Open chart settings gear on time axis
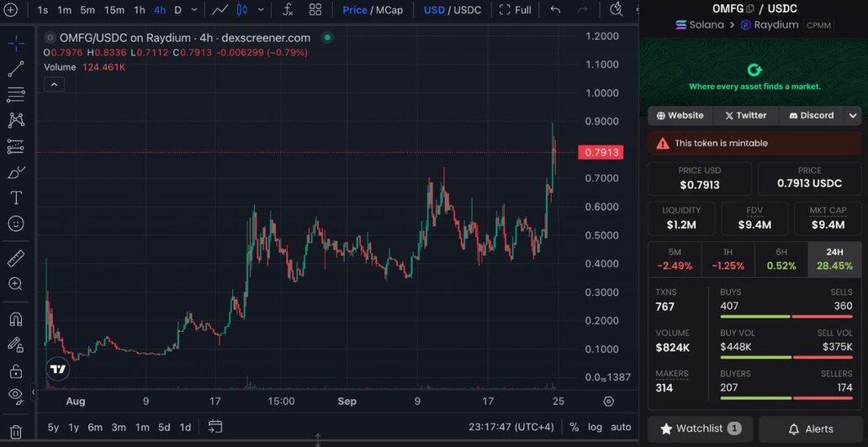 point(608,401)
